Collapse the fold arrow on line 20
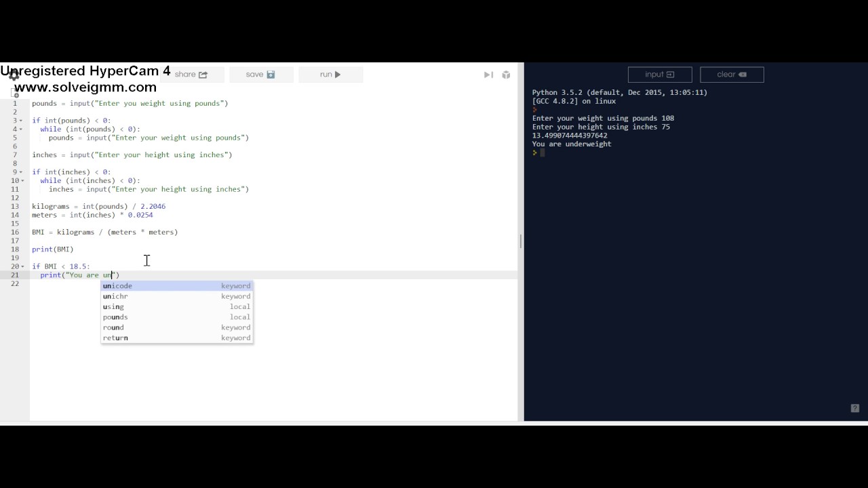 click(x=21, y=266)
